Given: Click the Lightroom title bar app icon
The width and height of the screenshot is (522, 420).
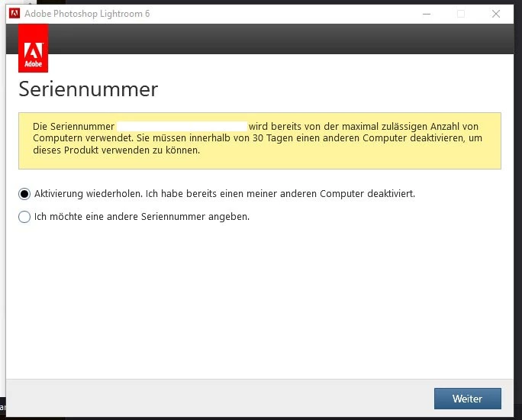Looking at the screenshot, I should click(x=14, y=14).
